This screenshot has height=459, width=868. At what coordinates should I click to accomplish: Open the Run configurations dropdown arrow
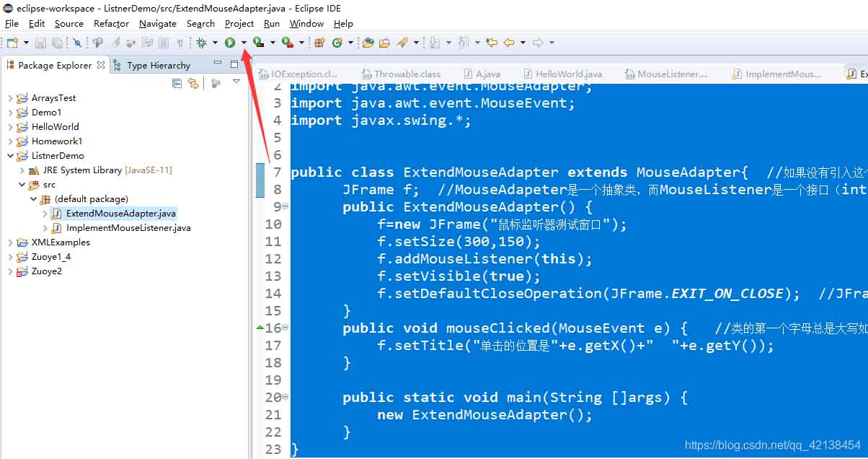coord(244,43)
